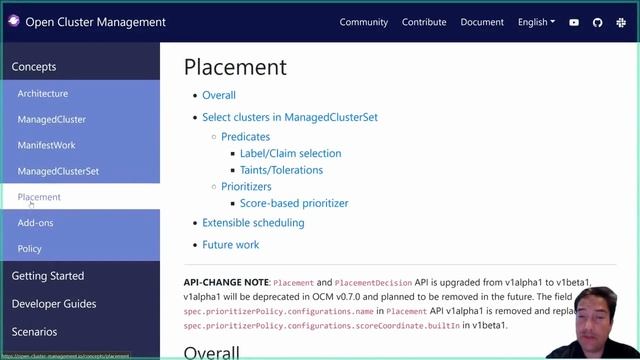Click the Open Cluster Management site title

96,22
